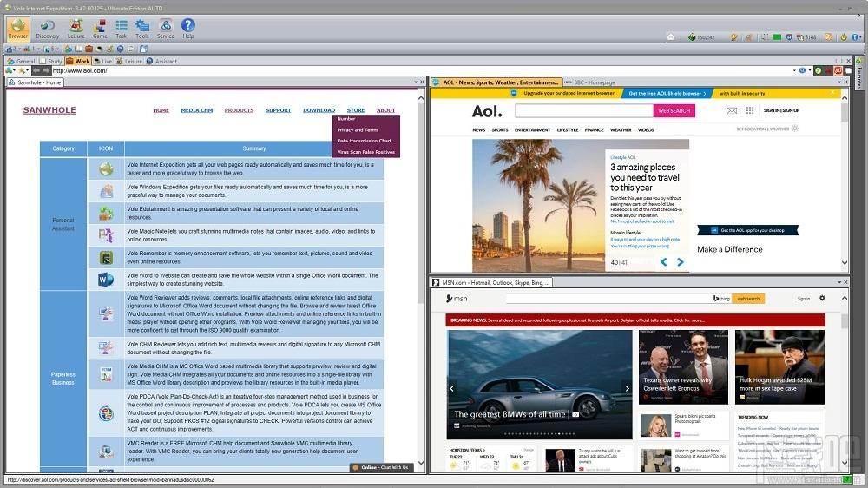The height and width of the screenshot is (488, 868).
Task: Select the BBC - Homepage tab
Action: [590, 82]
